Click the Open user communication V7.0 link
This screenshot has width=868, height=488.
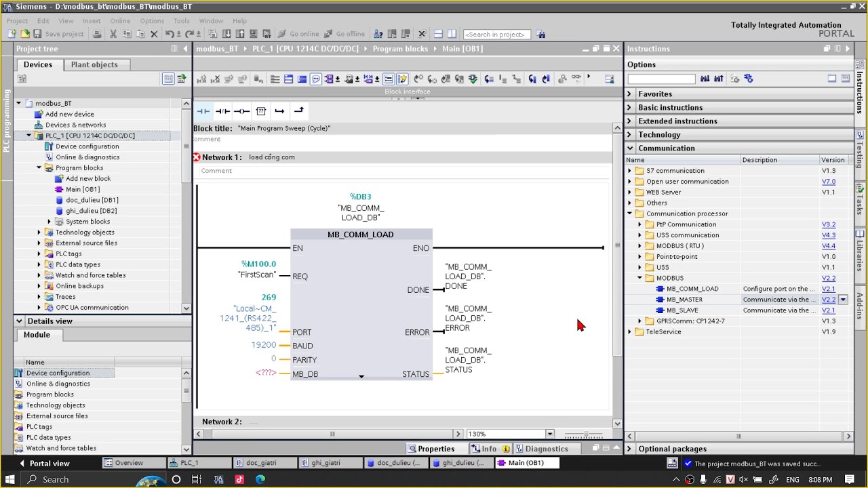point(829,182)
